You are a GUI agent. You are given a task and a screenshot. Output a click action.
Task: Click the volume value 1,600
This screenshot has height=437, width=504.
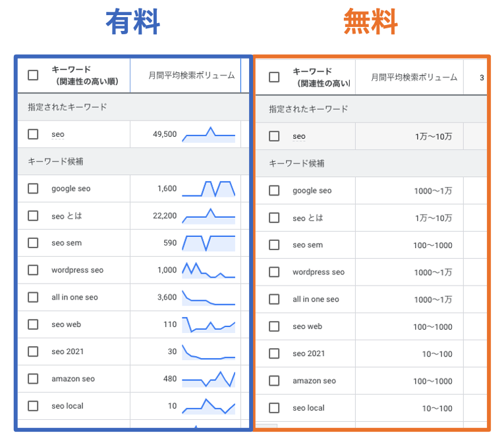167,188
